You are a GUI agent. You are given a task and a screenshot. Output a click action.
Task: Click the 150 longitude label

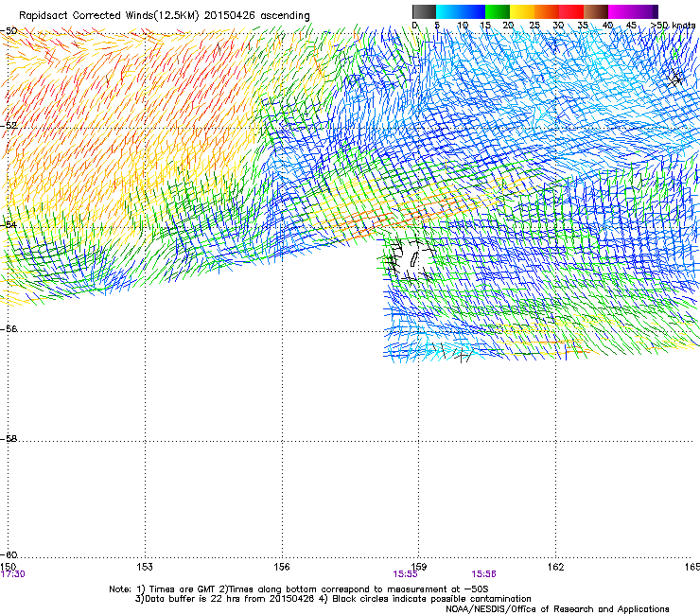point(8,567)
